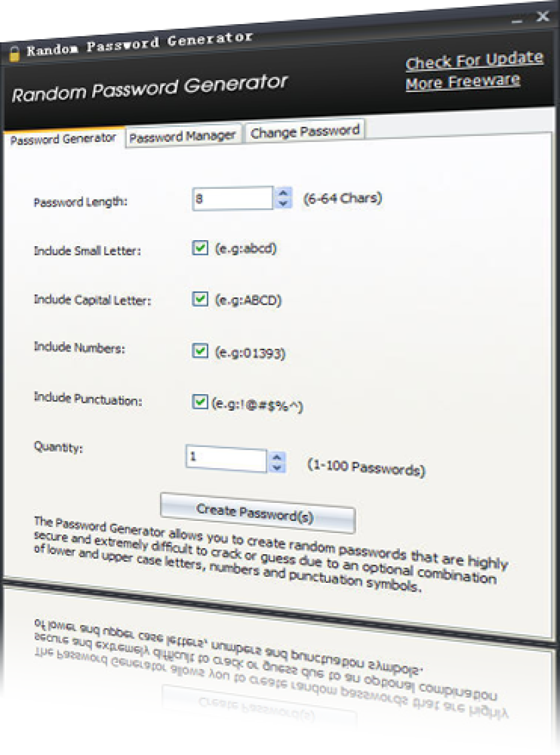
Task: Open the Check For Update link
Action: [475, 60]
